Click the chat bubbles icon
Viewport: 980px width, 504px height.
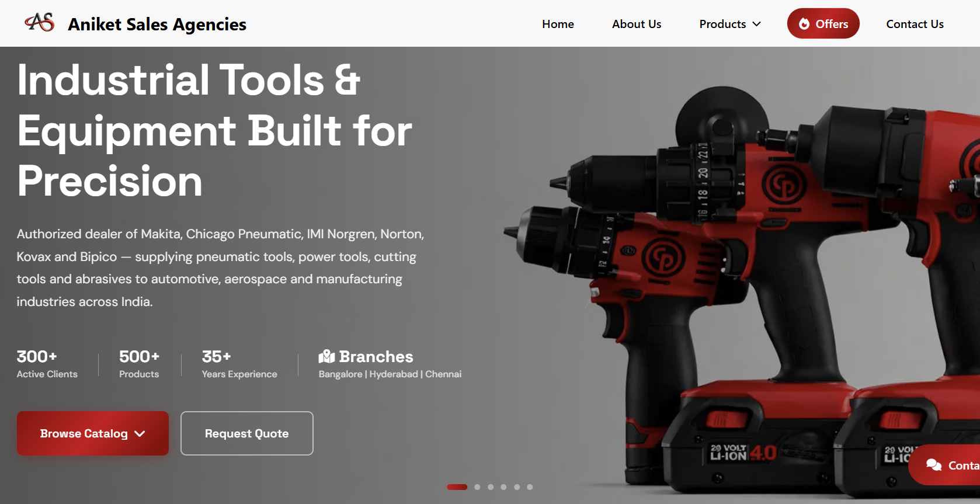coord(934,465)
